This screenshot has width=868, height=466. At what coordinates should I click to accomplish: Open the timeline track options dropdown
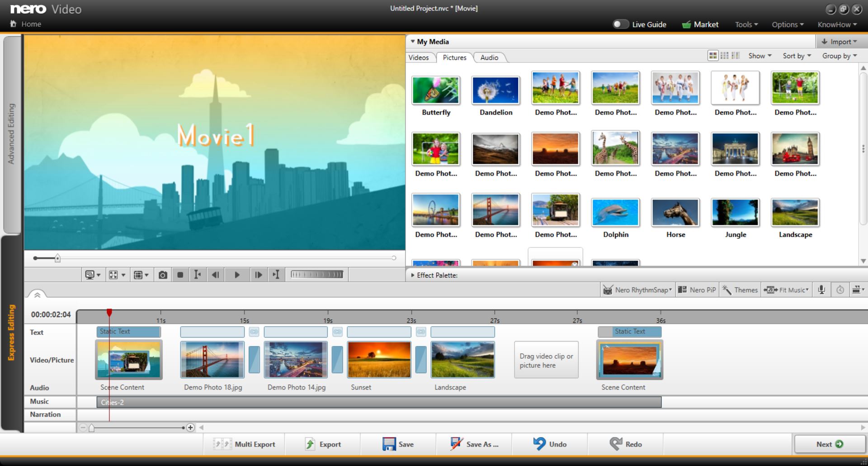pyautogui.click(x=858, y=290)
